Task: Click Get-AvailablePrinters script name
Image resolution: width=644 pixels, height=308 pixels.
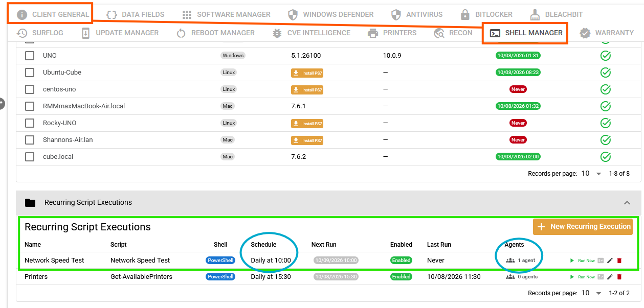Action: pos(141,277)
